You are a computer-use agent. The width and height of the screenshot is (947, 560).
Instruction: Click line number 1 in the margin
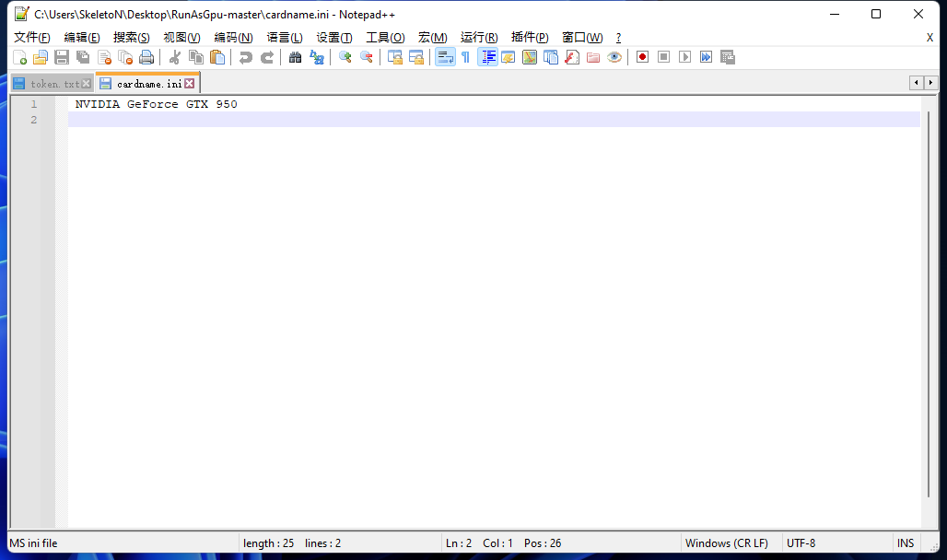click(34, 104)
